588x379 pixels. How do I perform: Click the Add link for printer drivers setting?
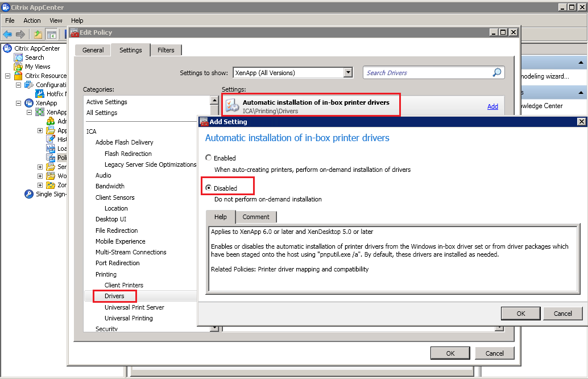(492, 106)
